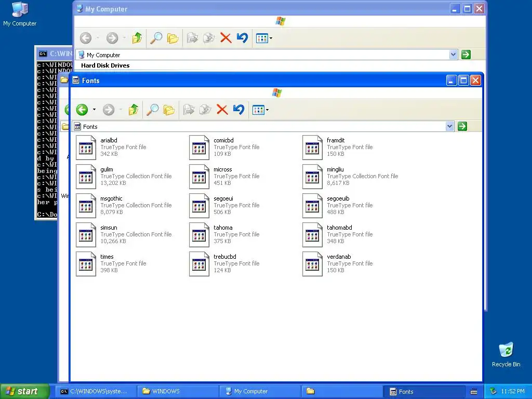Click Delete icon in My Computer toolbar
The height and width of the screenshot is (399, 532).
[225, 38]
